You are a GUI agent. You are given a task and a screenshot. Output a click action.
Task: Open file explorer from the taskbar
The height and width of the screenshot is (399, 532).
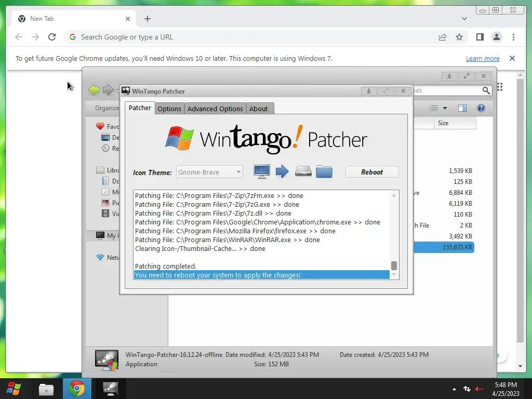(x=46, y=389)
